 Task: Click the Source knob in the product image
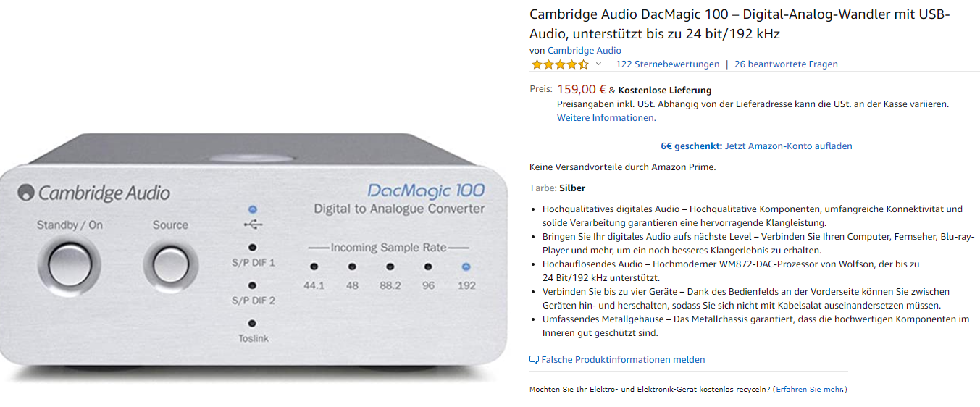point(170,259)
